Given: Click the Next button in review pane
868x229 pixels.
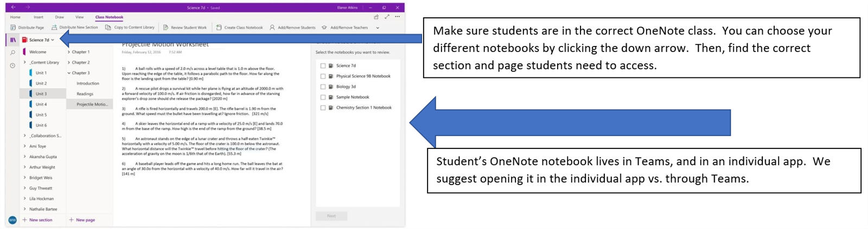Looking at the screenshot, I should 331,216.
